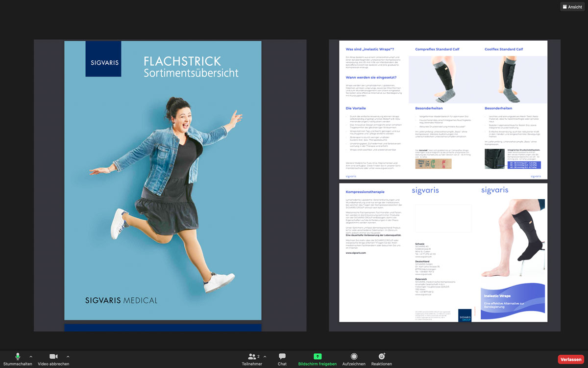This screenshot has width=588, height=368.
Task: Open the Teilnehmer participants panel
Action: 252,359
